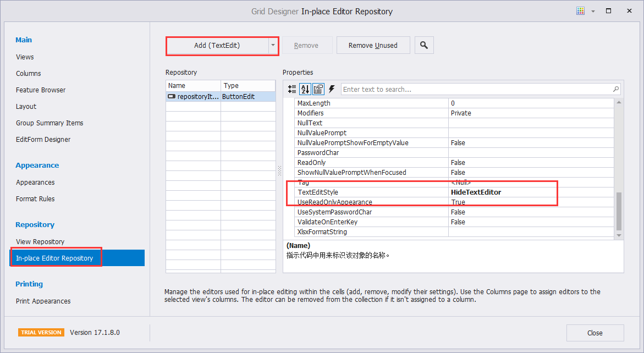Viewport: 644px width, 353px height.
Task: Open the skin selector dropdown arrow
Action: [x=593, y=11]
